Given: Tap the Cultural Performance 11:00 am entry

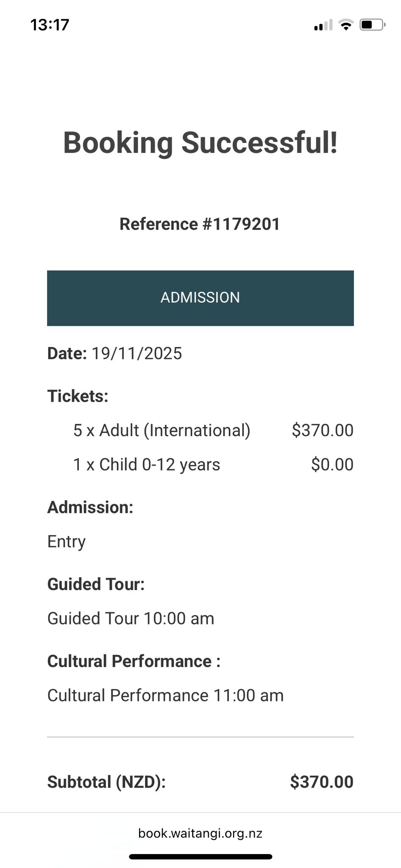Looking at the screenshot, I should click(x=165, y=696).
